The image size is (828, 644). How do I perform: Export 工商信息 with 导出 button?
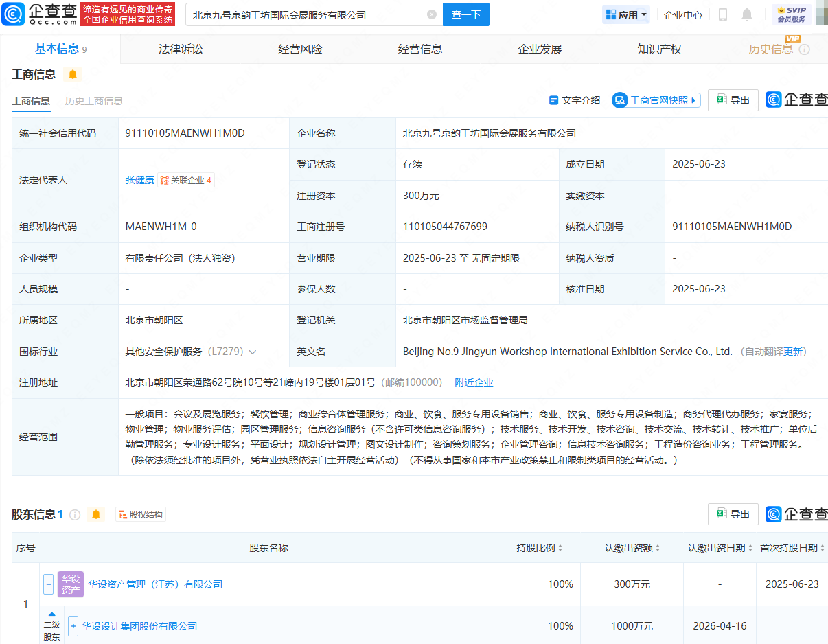733,100
